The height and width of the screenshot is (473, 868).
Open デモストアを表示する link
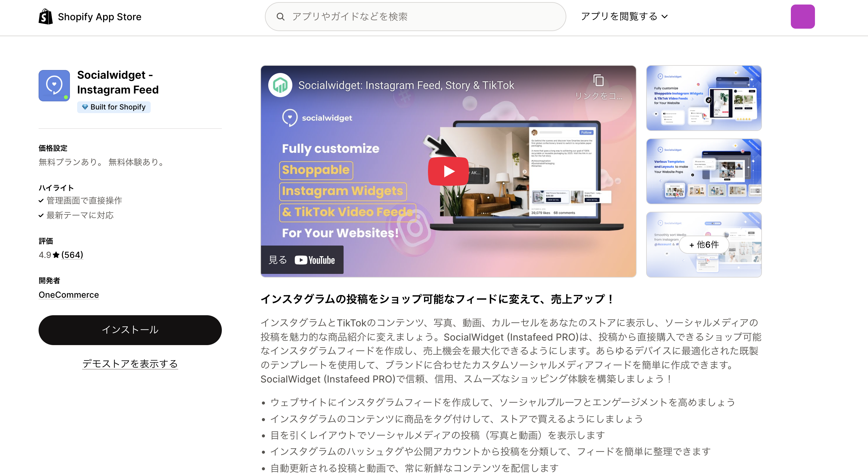click(x=130, y=364)
